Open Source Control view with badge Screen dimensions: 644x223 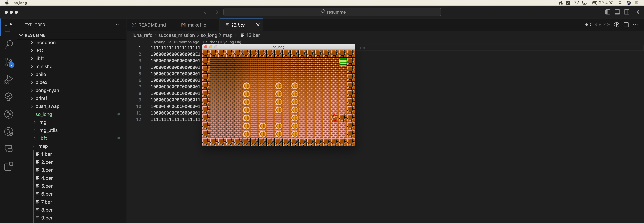[9, 62]
